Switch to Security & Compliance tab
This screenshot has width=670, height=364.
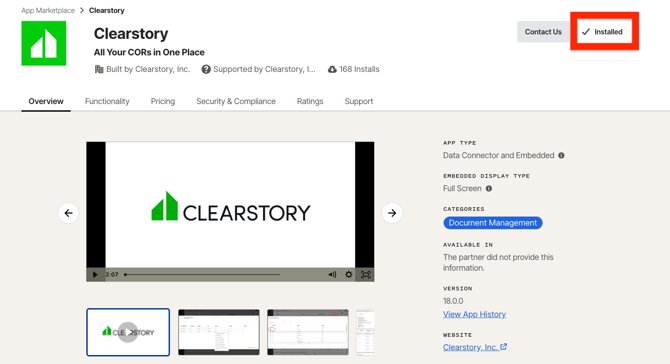[236, 101]
